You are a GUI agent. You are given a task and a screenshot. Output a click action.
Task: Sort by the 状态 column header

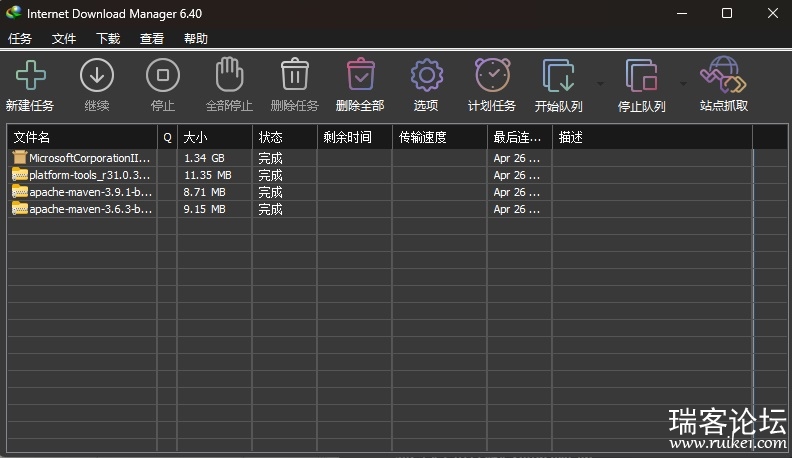[285, 137]
